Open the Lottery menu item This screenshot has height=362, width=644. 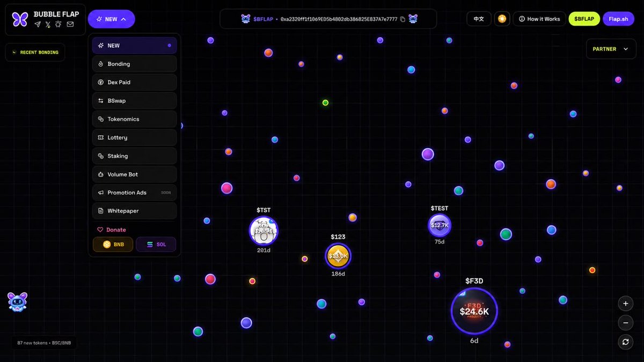pos(134,137)
